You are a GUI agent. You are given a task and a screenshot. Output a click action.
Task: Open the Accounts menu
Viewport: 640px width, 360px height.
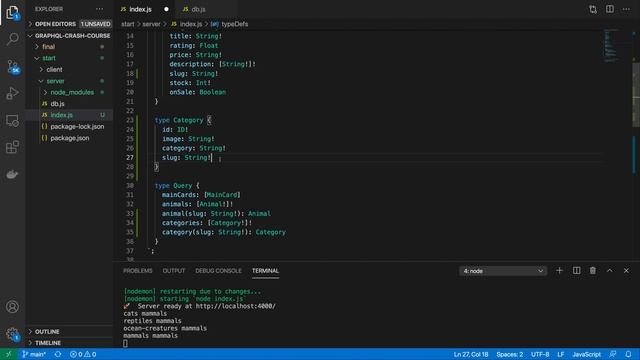12,307
